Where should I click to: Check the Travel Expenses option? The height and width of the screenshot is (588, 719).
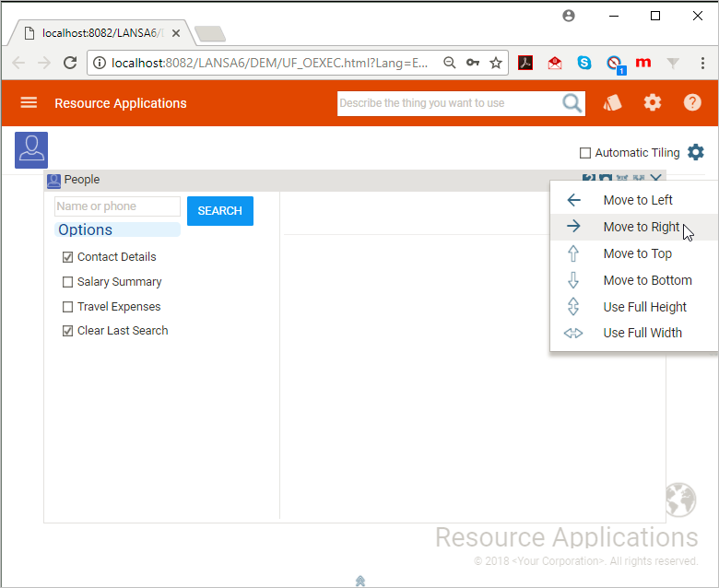point(67,307)
